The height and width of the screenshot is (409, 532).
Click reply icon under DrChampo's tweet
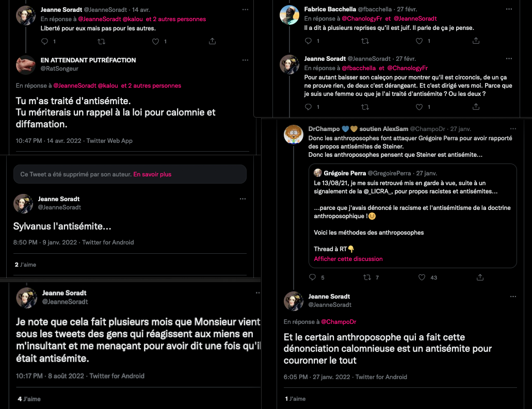[x=312, y=277]
